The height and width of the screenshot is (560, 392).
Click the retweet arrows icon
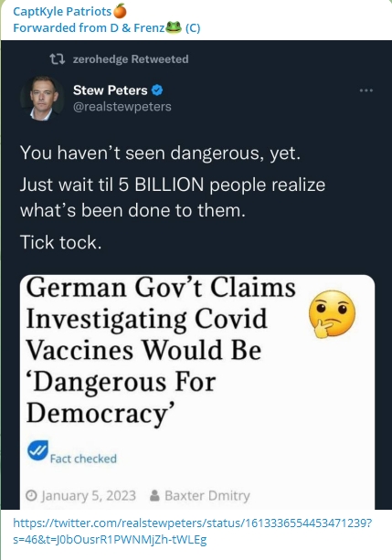pyautogui.click(x=58, y=59)
